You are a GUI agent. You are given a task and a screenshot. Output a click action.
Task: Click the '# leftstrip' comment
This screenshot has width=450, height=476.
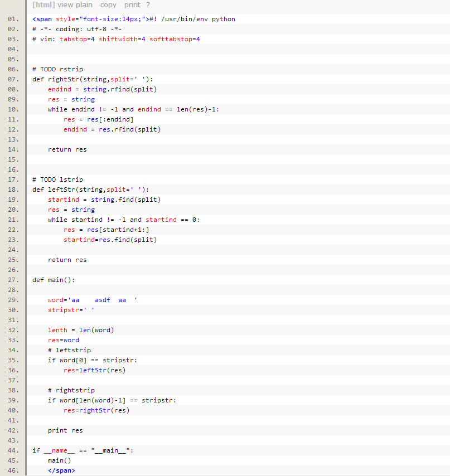pyautogui.click(x=69, y=349)
